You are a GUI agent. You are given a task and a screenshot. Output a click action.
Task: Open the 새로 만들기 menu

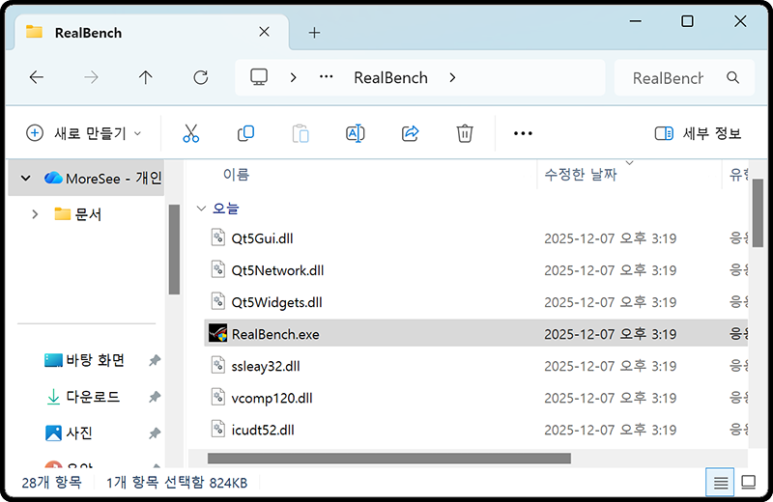point(84,133)
